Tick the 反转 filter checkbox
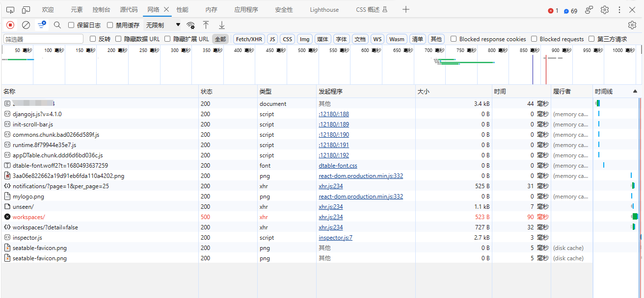Image resolution: width=644 pixels, height=298 pixels. pyautogui.click(x=93, y=39)
